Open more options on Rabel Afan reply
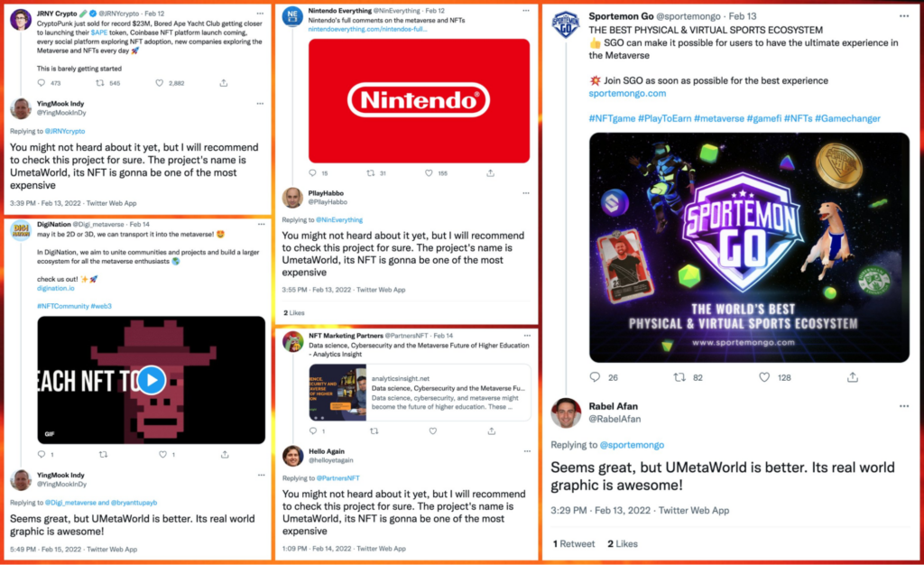 [x=904, y=406]
